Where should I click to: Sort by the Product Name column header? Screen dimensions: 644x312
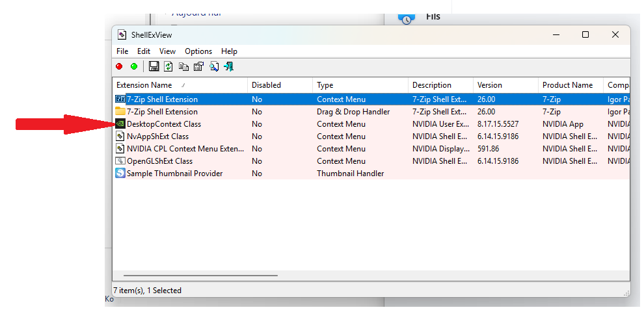tap(570, 85)
